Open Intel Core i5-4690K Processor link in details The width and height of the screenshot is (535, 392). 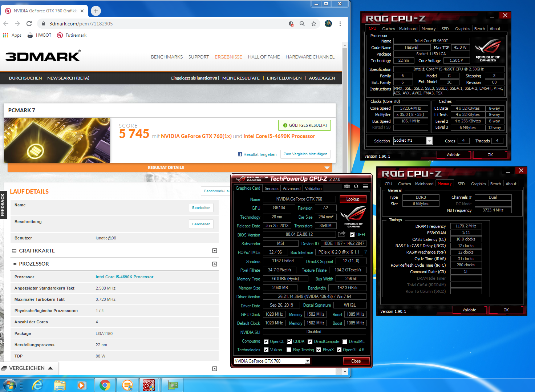(x=125, y=277)
